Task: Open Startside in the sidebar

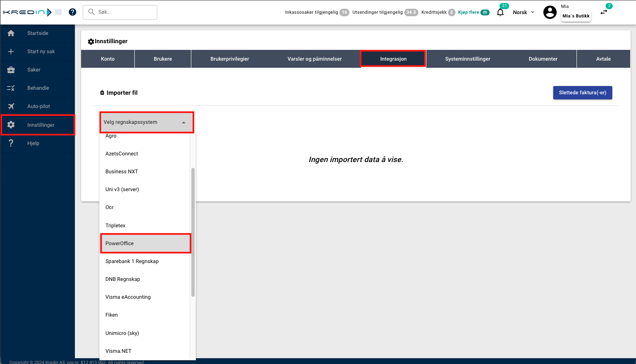Action: coord(38,33)
